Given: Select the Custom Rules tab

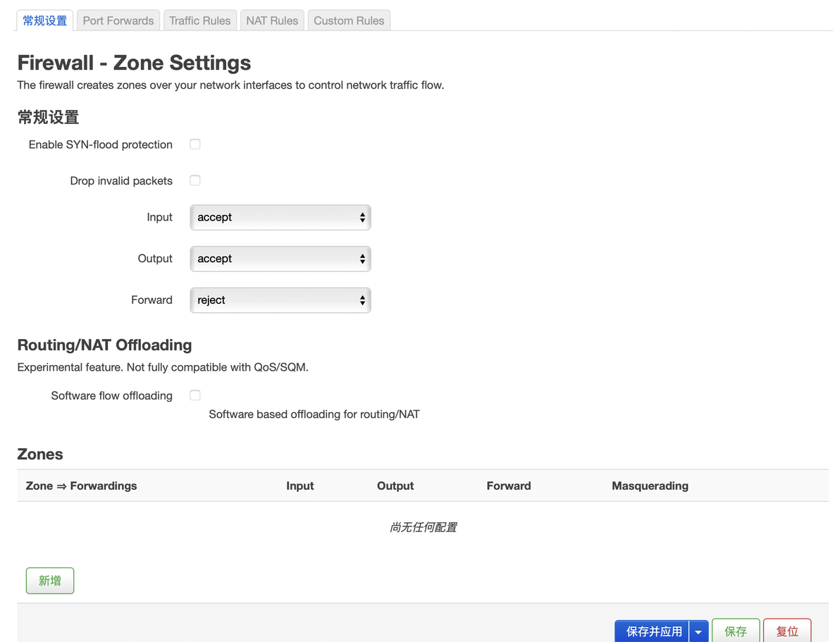Looking at the screenshot, I should click(x=349, y=20).
